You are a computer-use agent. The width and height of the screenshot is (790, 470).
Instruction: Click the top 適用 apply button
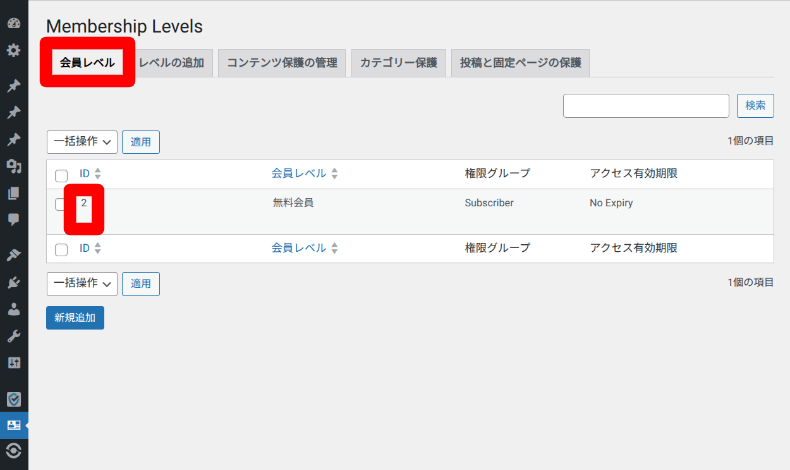[141, 142]
